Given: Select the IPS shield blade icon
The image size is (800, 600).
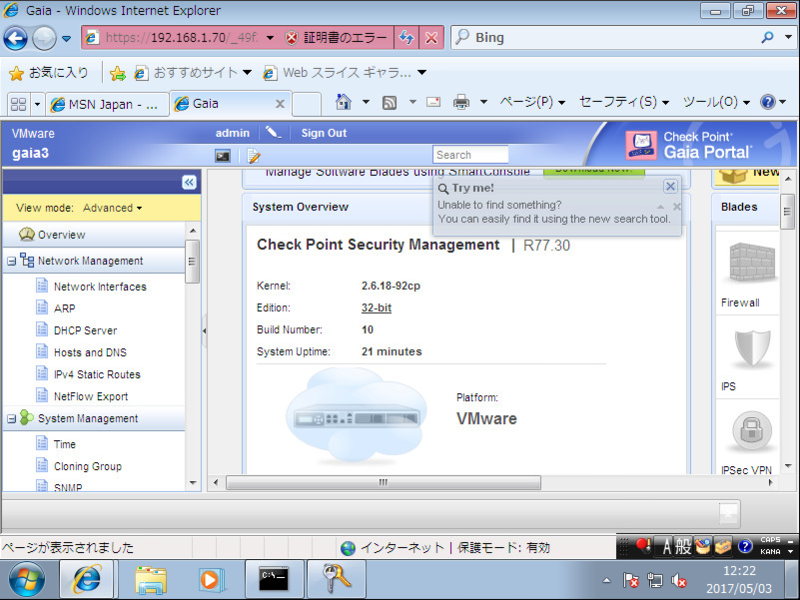Looking at the screenshot, I should pos(752,348).
